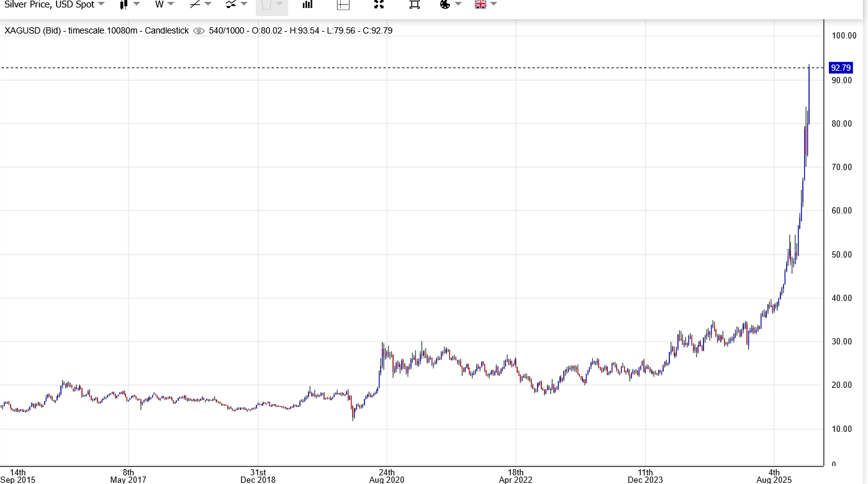Expand the indicators dropdown arrow
This screenshot has height=484, width=868.
[x=244, y=4]
